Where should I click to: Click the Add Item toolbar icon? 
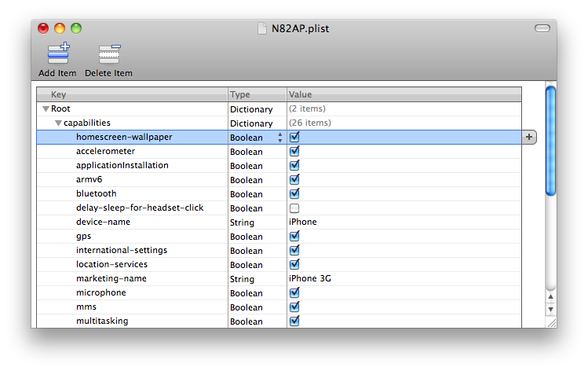[x=58, y=54]
